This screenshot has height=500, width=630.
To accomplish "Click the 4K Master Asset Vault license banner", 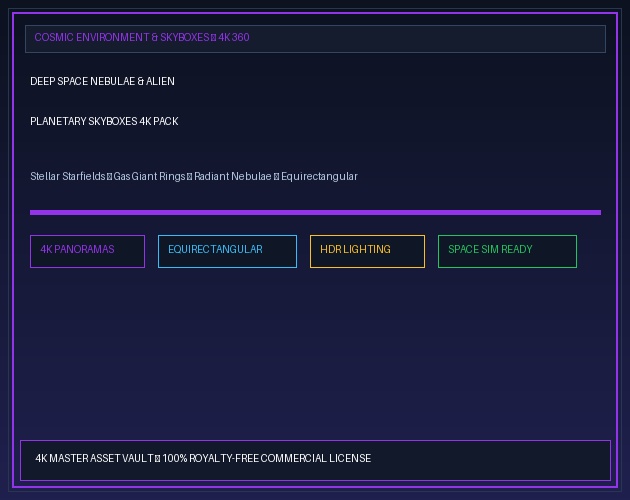I will (x=315, y=461).
